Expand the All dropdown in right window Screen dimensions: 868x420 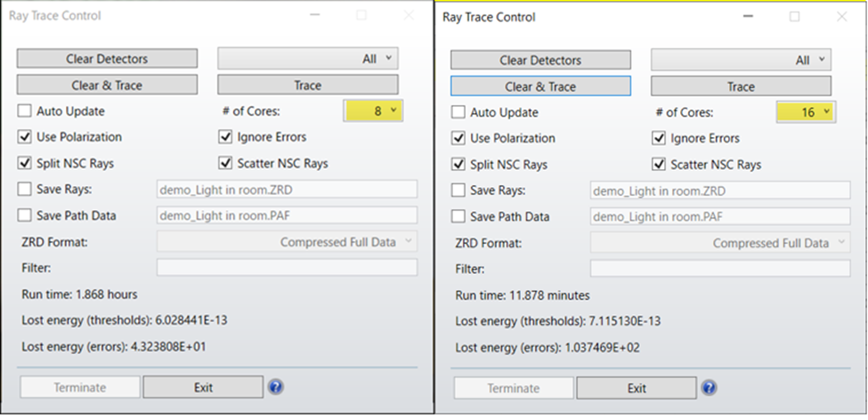741,61
